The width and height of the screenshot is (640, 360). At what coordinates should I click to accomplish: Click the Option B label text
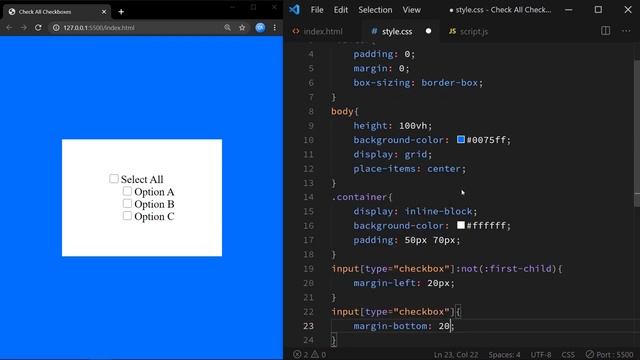click(x=154, y=204)
